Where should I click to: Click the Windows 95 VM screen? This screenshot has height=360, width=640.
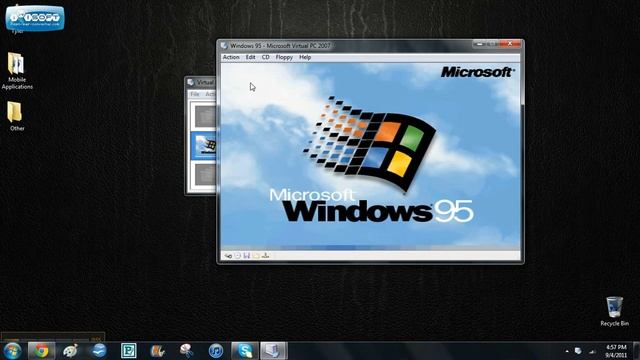pos(371,156)
